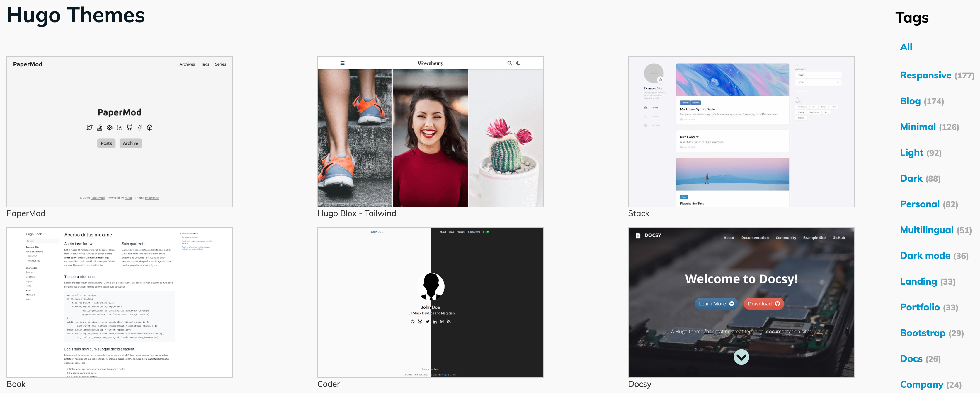Image resolution: width=980 pixels, height=393 pixels.
Task: Open the Docsy theme thumbnail
Action: click(x=741, y=302)
